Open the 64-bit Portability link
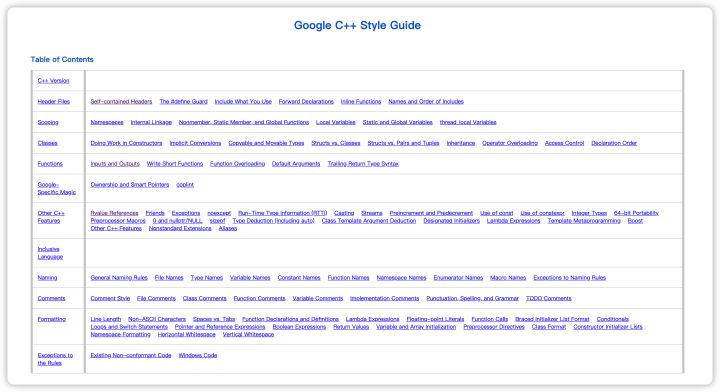This screenshot has height=392, width=720. coord(636,213)
